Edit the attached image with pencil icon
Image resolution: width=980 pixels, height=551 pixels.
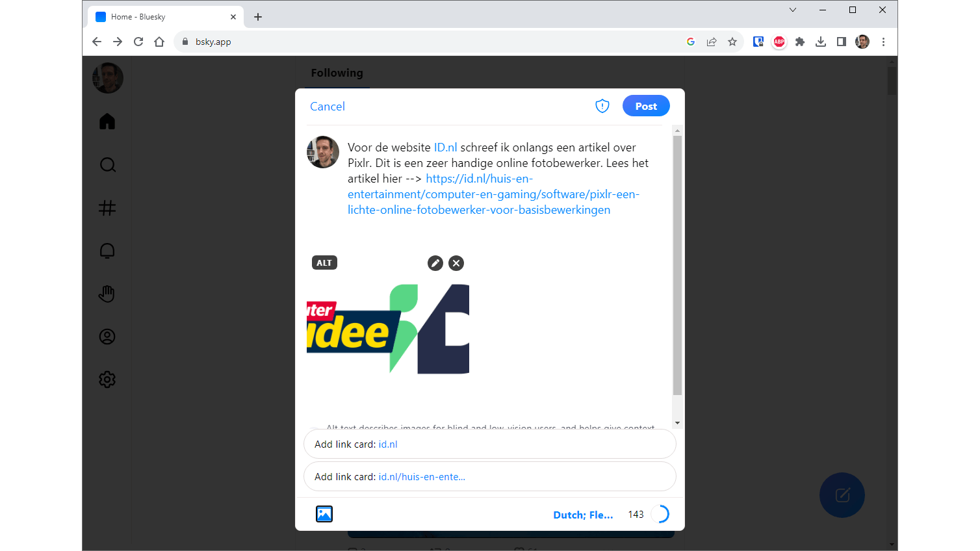pyautogui.click(x=435, y=263)
